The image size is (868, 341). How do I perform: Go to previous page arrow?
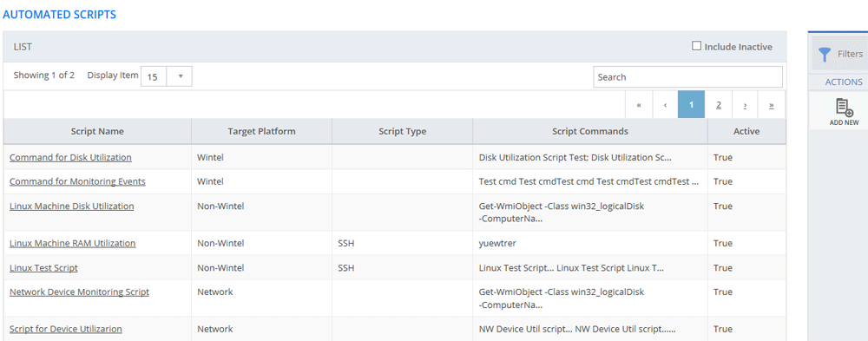(666, 105)
